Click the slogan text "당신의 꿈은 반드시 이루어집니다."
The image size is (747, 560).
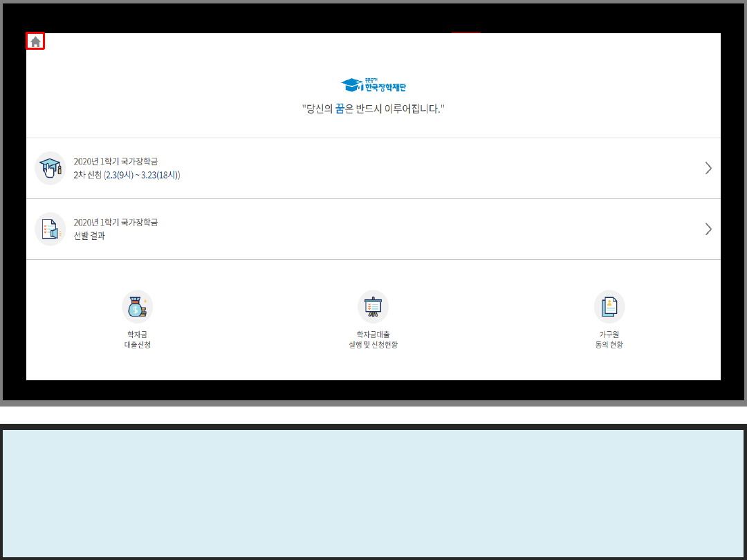pos(373,109)
